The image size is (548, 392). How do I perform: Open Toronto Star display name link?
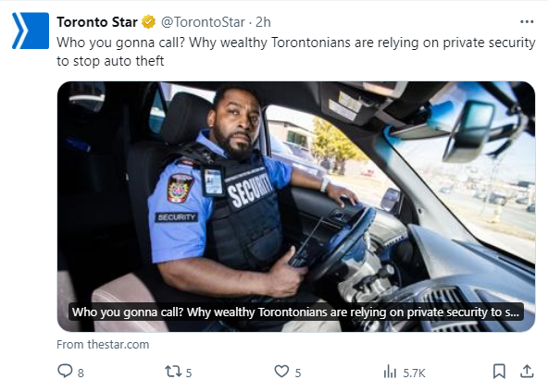coord(97,22)
